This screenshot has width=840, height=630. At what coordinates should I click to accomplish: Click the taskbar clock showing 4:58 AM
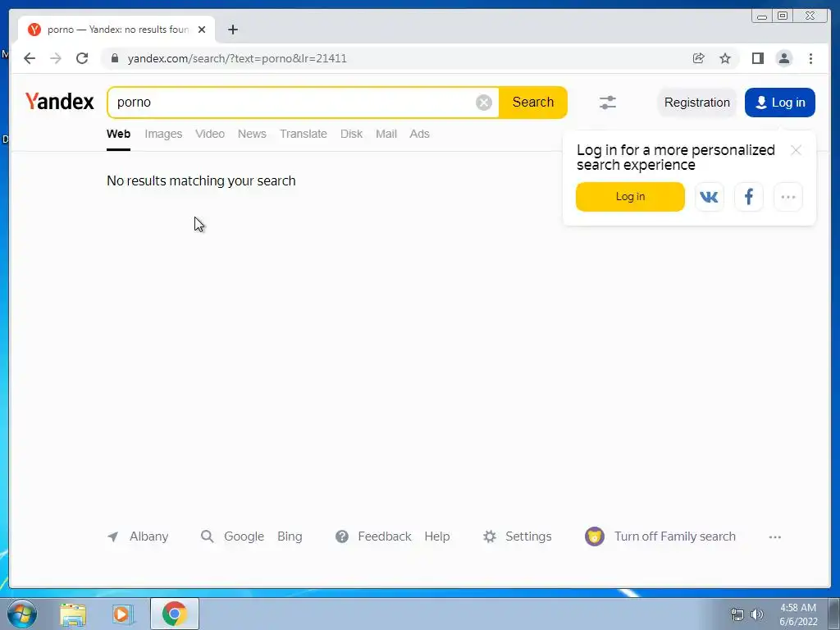[798, 614]
